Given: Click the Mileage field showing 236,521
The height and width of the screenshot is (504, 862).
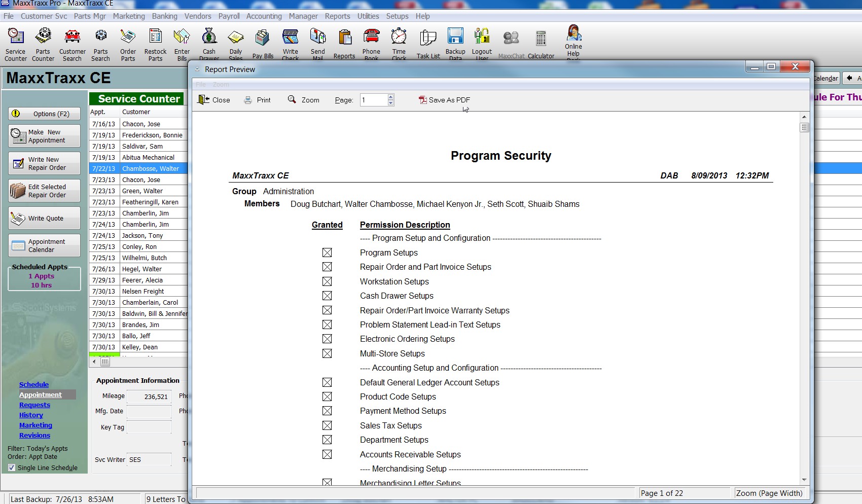Looking at the screenshot, I should click(149, 397).
